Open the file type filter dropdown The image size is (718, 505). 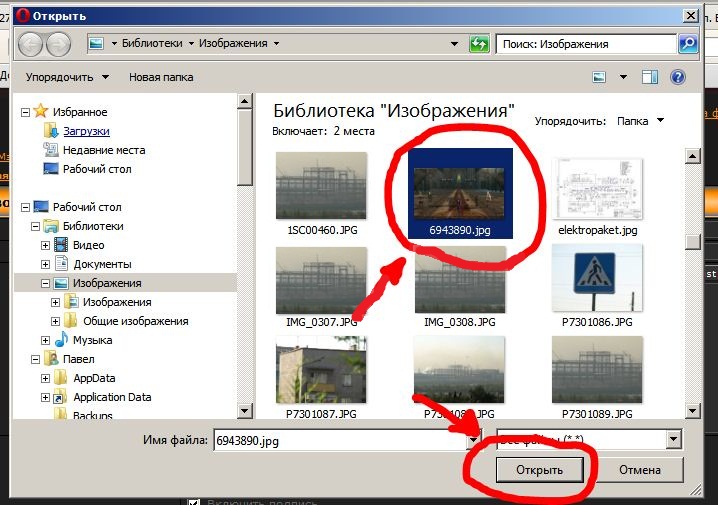click(673, 440)
